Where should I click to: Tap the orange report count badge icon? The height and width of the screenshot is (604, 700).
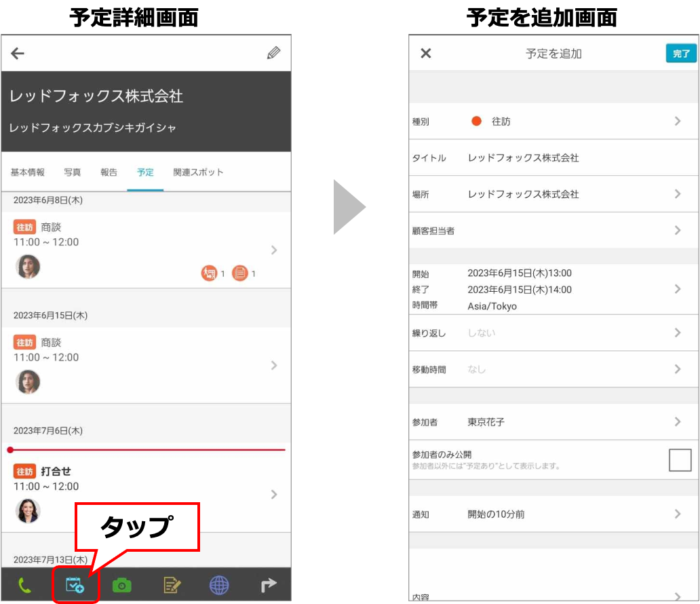(239, 273)
